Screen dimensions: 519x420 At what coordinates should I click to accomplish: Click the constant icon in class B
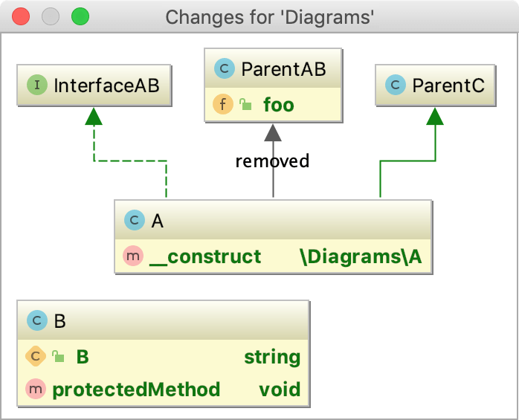36,357
